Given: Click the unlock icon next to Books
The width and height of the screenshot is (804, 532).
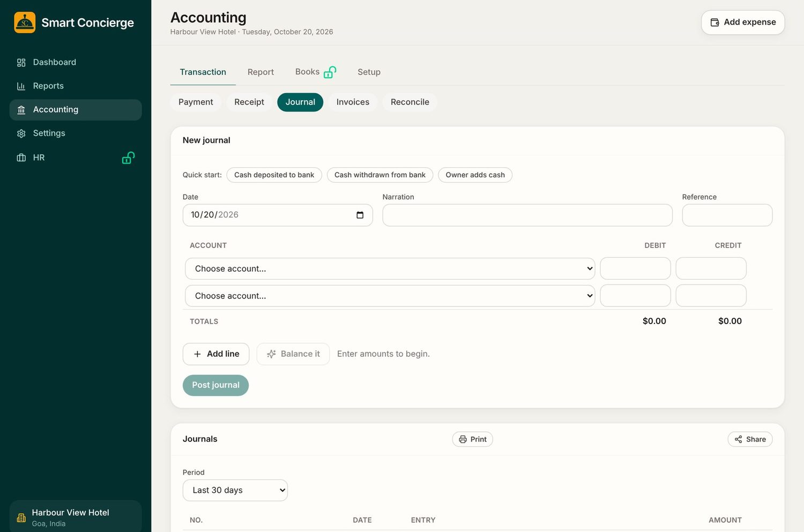Looking at the screenshot, I should (x=330, y=72).
